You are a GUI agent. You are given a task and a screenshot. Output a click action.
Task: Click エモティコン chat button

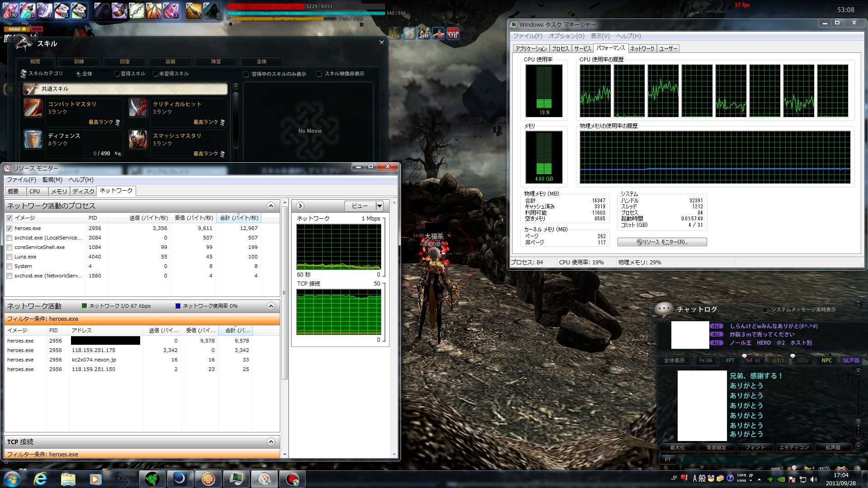pyautogui.click(x=794, y=447)
